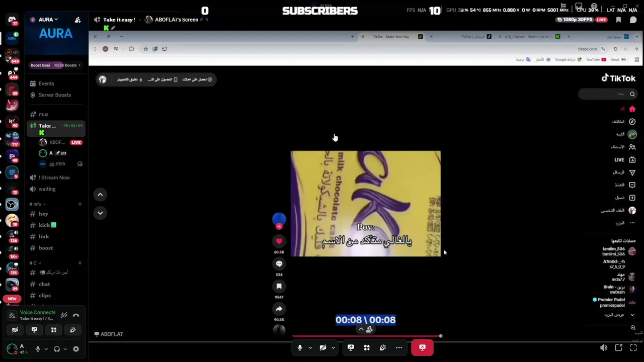Screen dimensions: 644x362
Task: Expand the followed accounts show-more chevron in TikTok
Action: (x=632, y=315)
